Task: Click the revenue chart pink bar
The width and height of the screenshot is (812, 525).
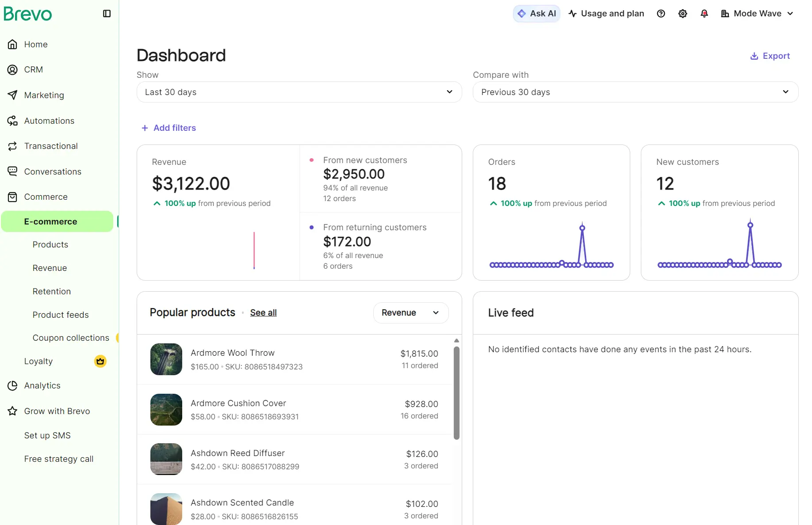Action: [254, 251]
